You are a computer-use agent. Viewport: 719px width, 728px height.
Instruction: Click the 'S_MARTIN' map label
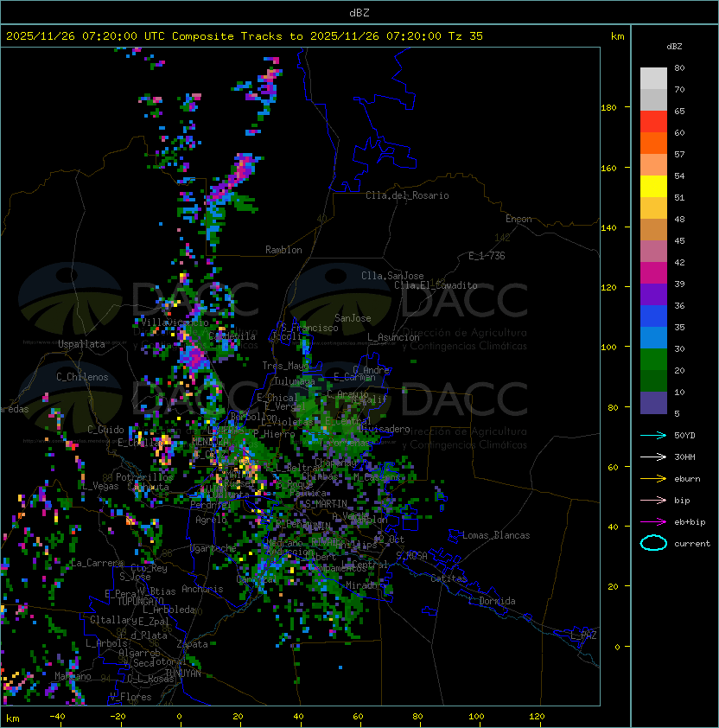(x=327, y=504)
